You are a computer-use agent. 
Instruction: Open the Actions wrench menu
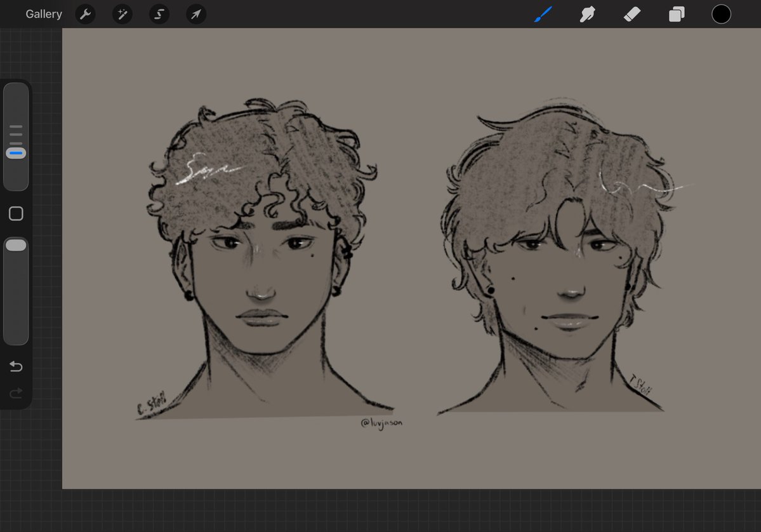pos(86,14)
